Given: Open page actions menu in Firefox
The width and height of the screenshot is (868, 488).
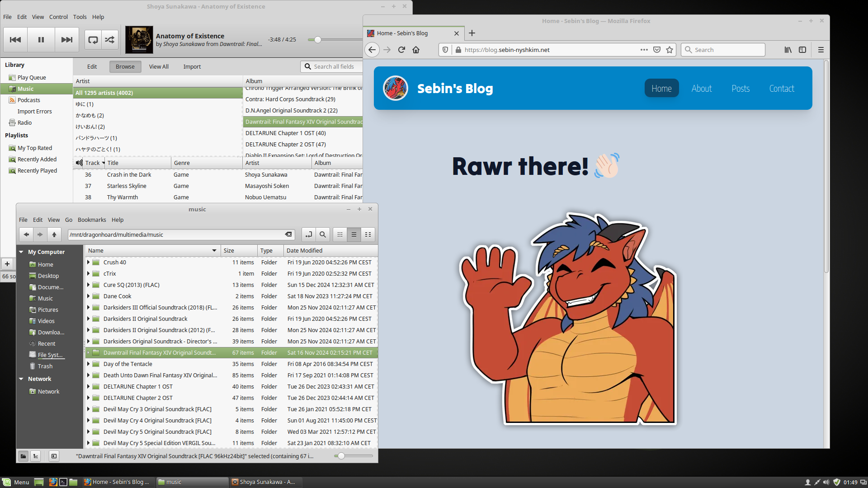Looking at the screenshot, I should [644, 50].
